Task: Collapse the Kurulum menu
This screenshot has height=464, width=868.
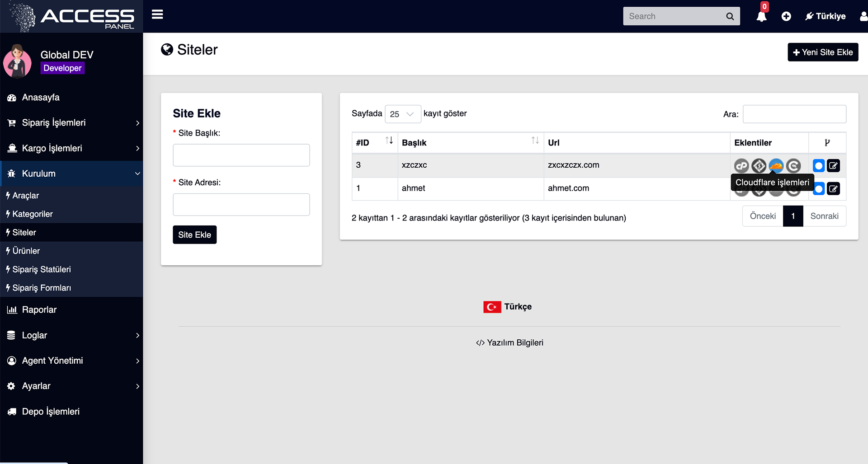Action: tap(71, 173)
